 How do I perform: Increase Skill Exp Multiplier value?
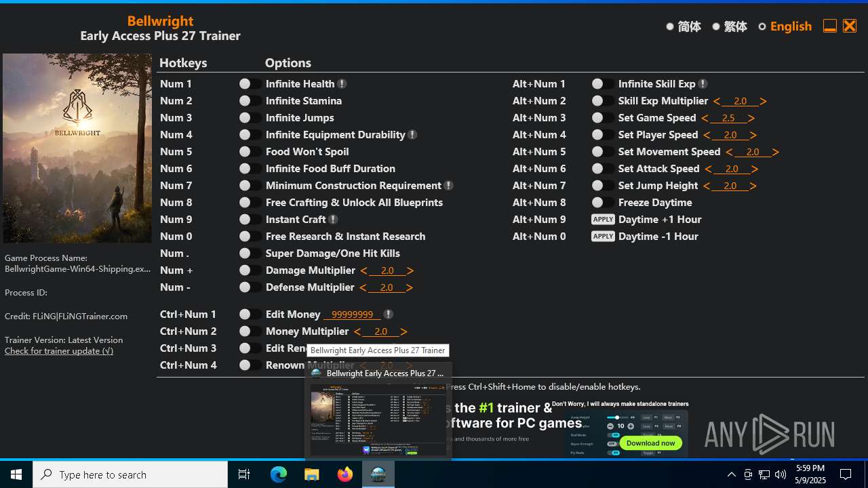[x=763, y=101]
